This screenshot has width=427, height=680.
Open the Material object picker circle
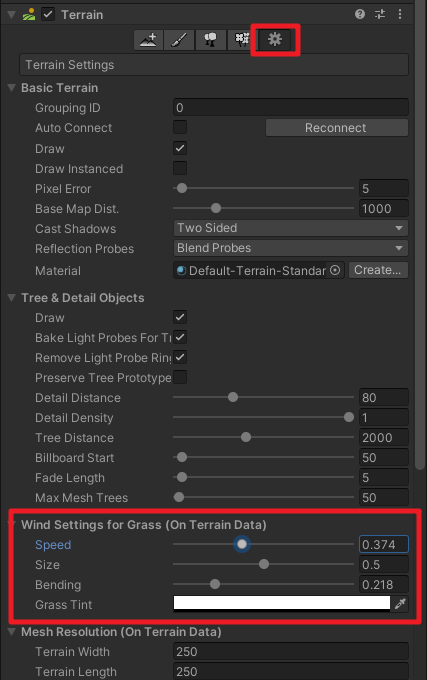point(335,270)
